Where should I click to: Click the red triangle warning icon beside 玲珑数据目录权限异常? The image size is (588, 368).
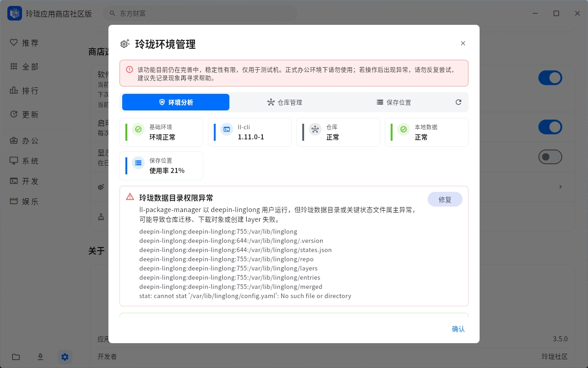pos(130,197)
